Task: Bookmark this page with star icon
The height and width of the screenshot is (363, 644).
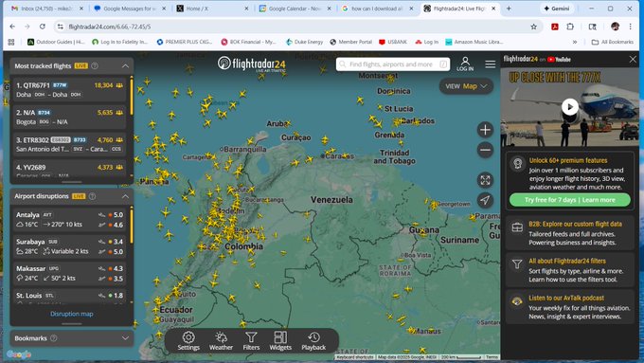Action: tap(533, 27)
